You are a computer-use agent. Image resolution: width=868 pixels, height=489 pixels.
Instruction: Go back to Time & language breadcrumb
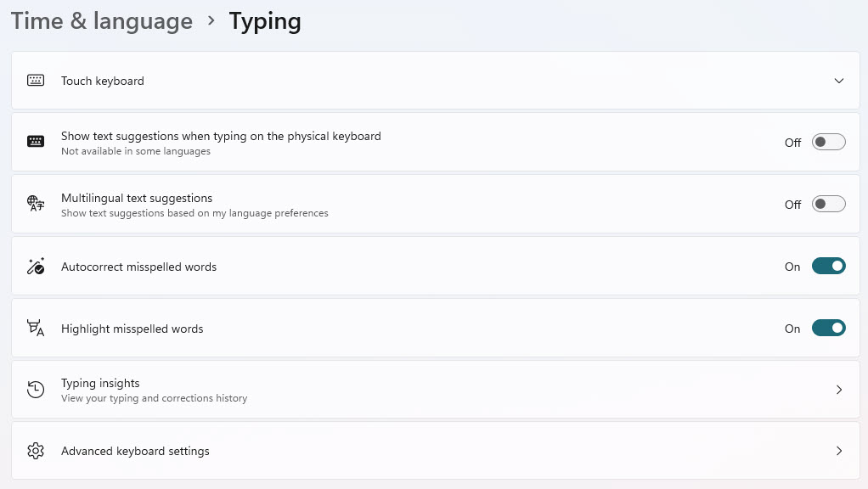click(x=102, y=21)
